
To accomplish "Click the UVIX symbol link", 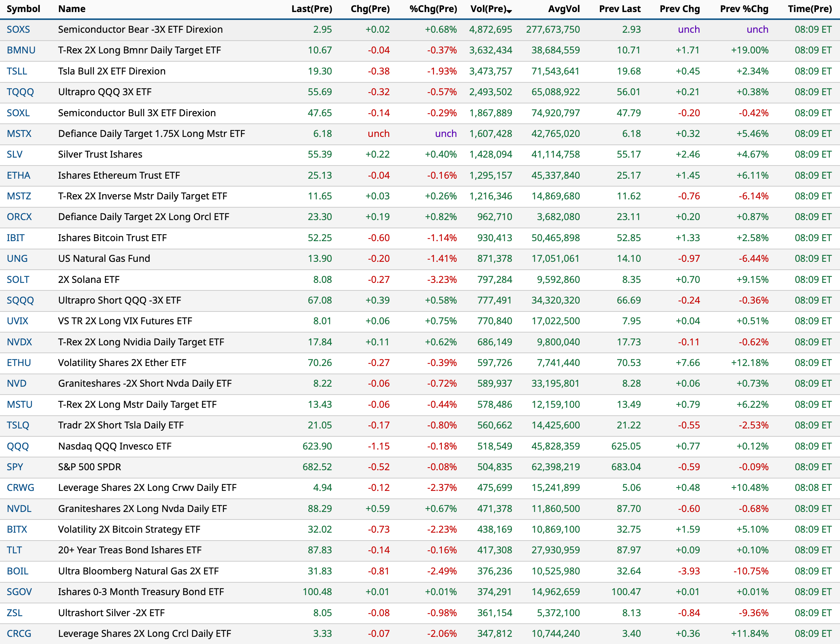I will tap(17, 321).
